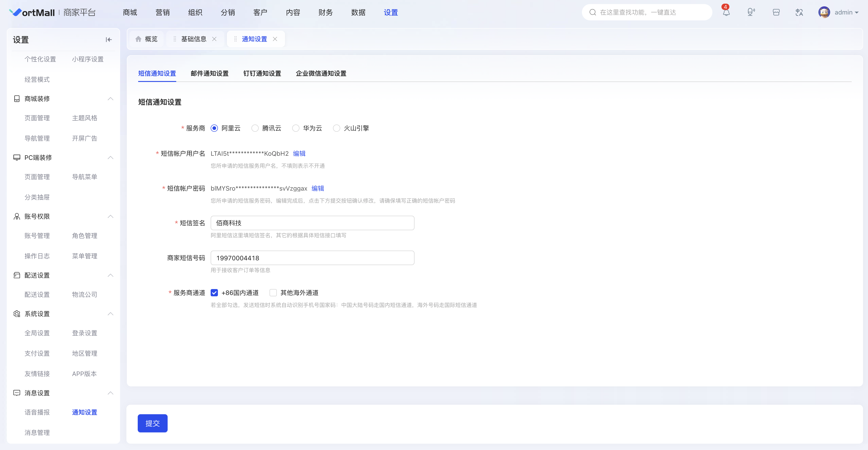The image size is (868, 450).
Task: Open the 营销 top menu
Action: point(163,12)
